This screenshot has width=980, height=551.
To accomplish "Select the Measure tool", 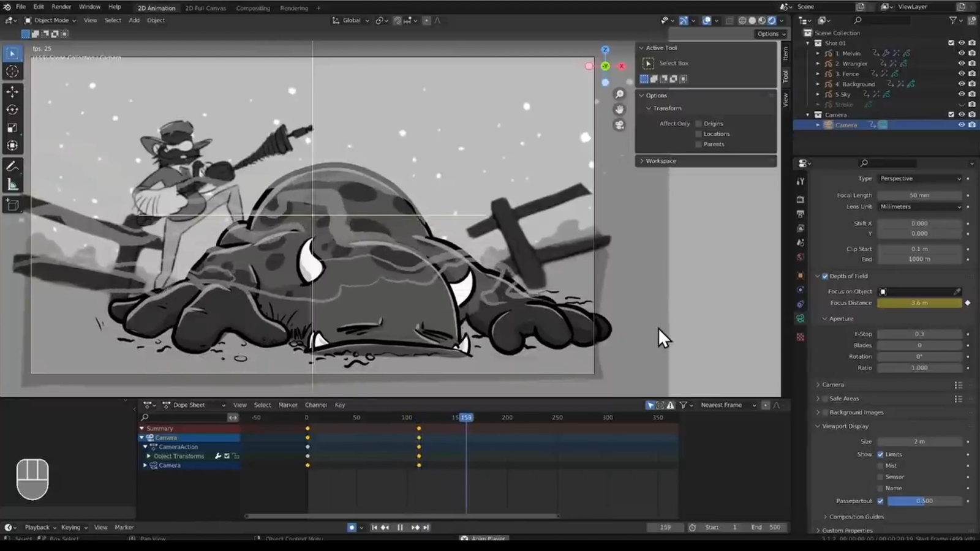I will pos(12,185).
